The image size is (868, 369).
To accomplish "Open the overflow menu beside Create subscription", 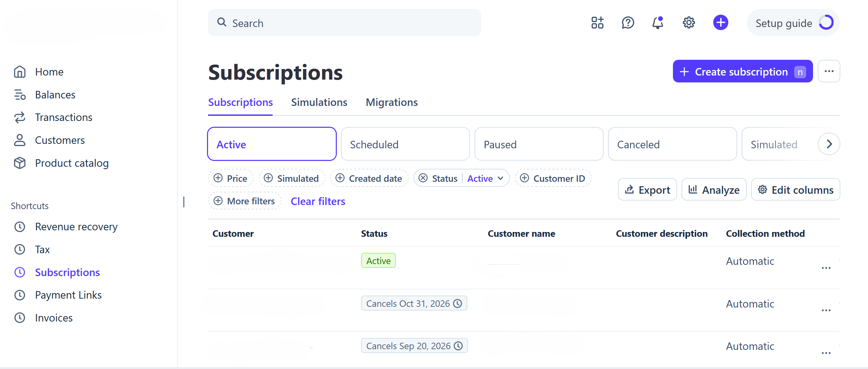I will (829, 71).
